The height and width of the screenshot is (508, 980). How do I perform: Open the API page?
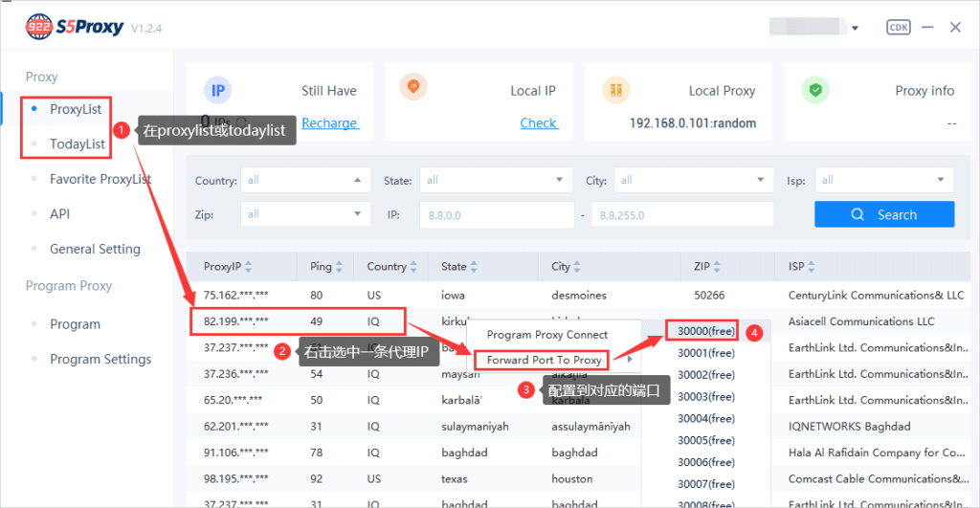click(x=60, y=213)
